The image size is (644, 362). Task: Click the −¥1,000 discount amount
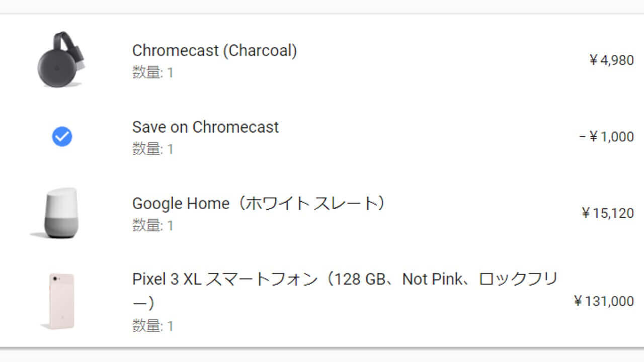coord(606,137)
